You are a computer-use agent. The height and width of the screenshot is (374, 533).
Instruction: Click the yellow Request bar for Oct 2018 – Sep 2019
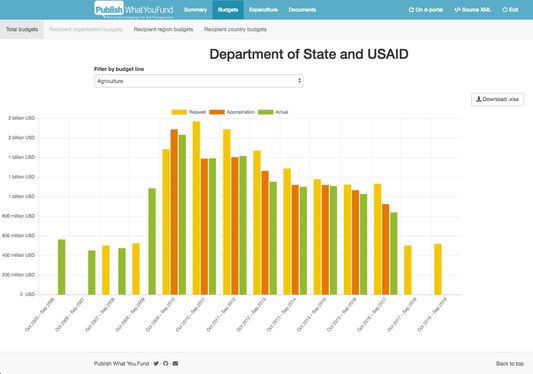[438, 269]
